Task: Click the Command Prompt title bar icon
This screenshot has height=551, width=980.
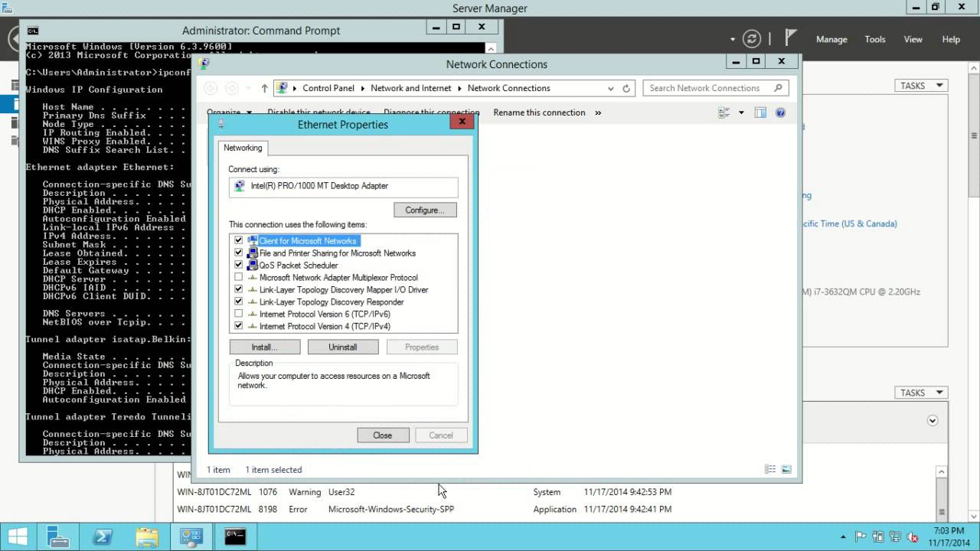Action: pyautogui.click(x=33, y=31)
